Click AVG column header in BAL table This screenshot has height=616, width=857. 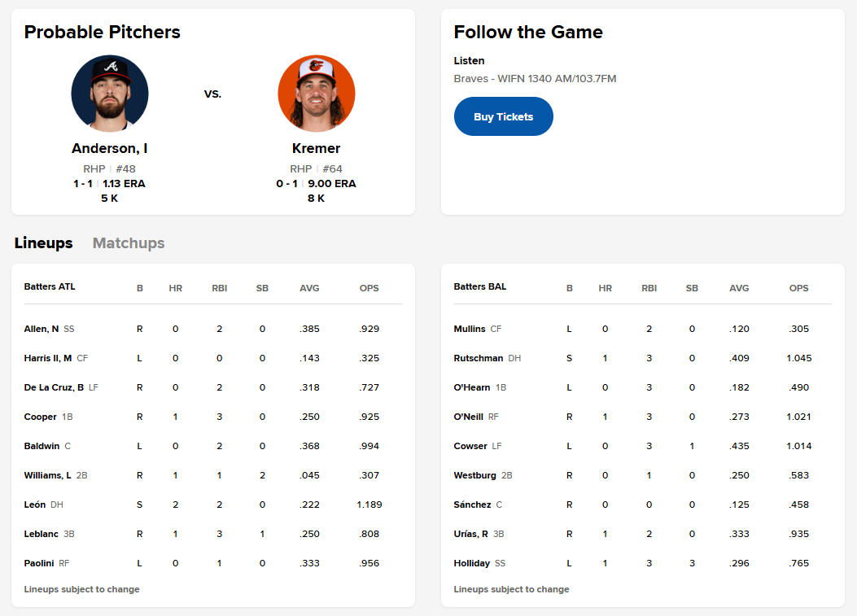[x=739, y=288]
